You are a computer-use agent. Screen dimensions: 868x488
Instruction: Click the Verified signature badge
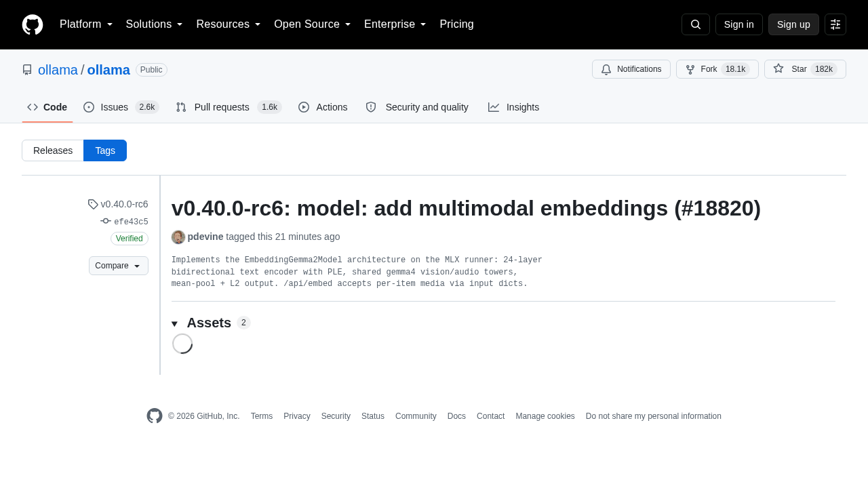click(x=130, y=239)
